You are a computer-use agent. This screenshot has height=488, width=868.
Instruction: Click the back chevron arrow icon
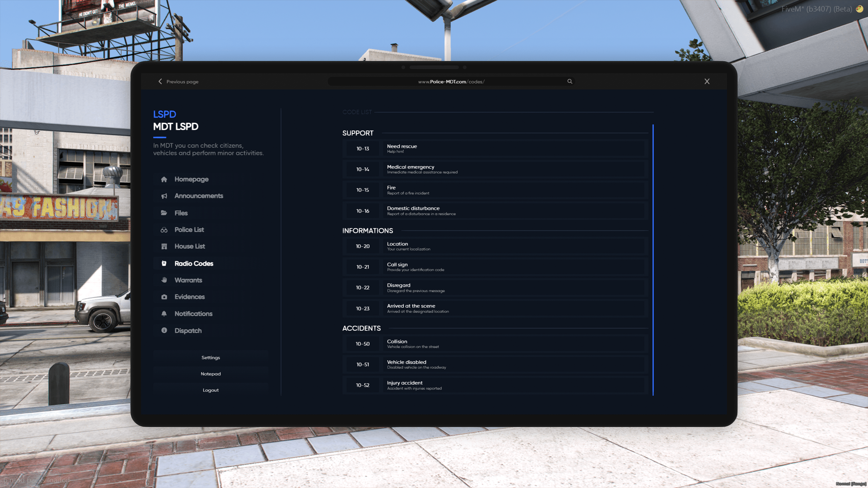160,81
